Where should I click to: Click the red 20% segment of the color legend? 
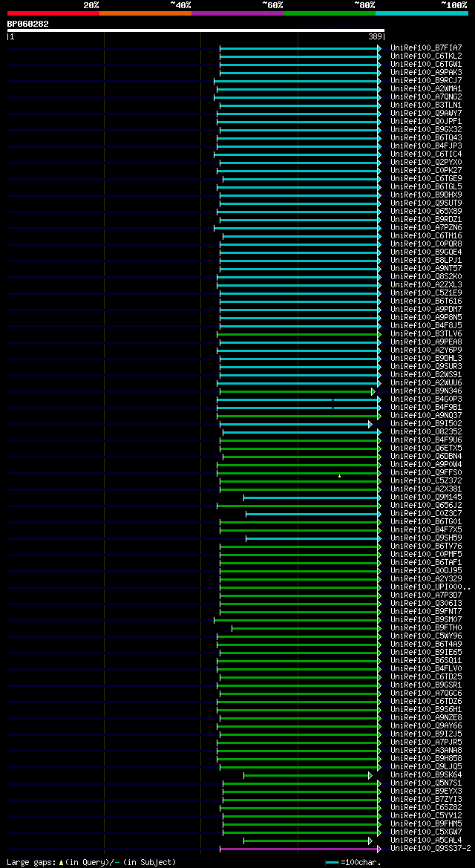53,13
